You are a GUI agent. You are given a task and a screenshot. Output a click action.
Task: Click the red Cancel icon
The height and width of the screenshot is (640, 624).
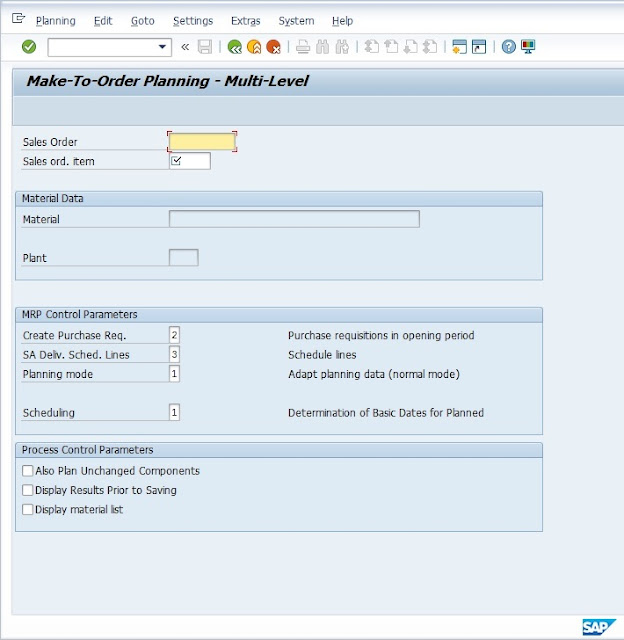[273, 47]
